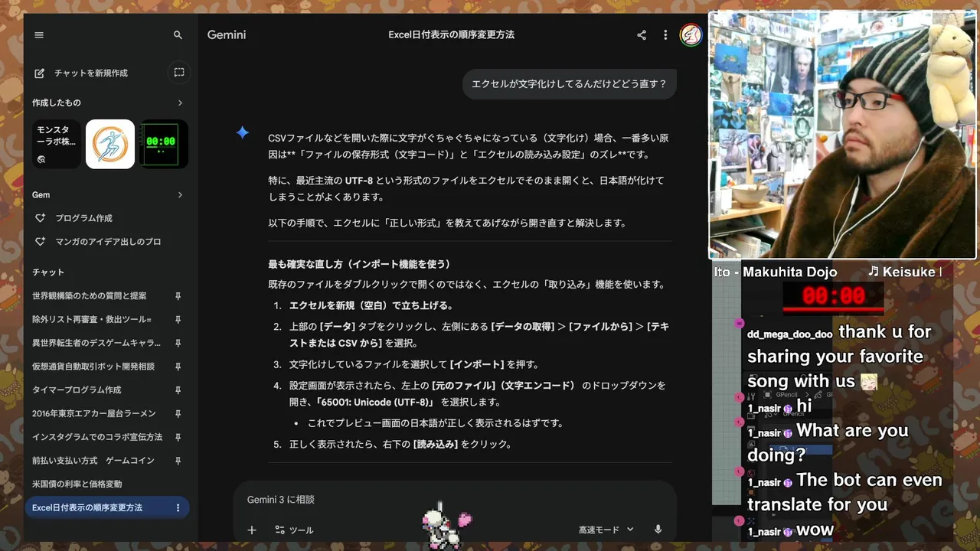
Task: Click the microphone voice input icon
Action: [658, 530]
